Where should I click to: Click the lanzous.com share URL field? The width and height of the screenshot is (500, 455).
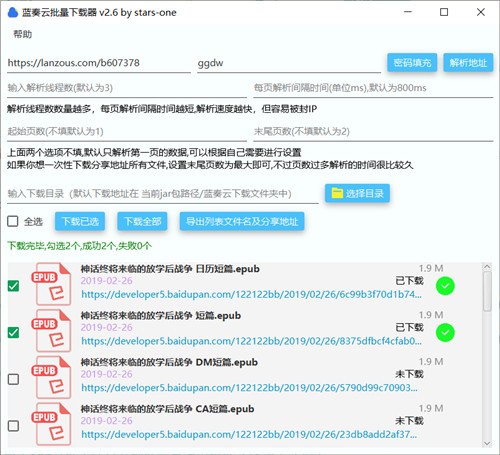[99, 63]
